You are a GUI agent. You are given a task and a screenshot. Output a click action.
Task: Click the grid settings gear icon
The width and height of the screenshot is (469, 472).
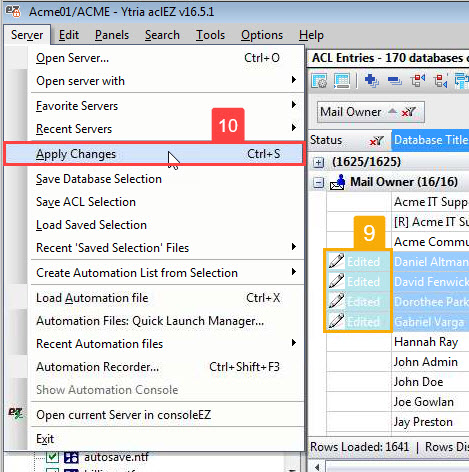pos(319,81)
